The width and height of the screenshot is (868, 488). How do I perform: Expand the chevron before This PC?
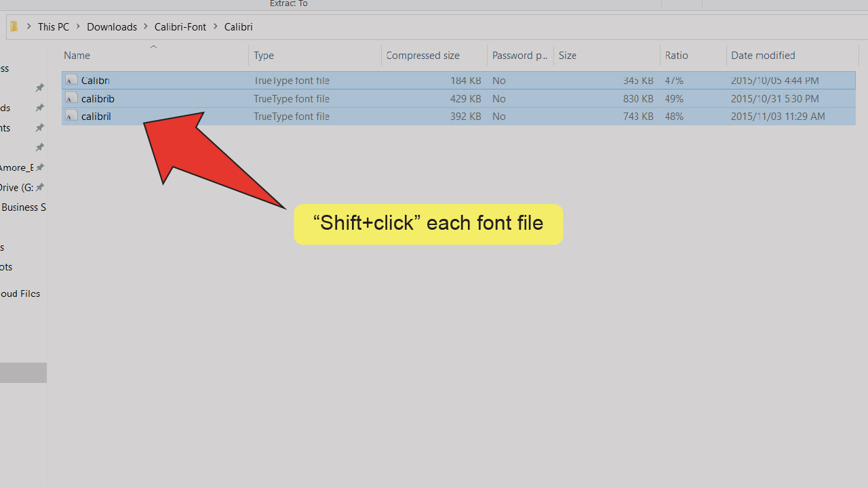coord(29,27)
